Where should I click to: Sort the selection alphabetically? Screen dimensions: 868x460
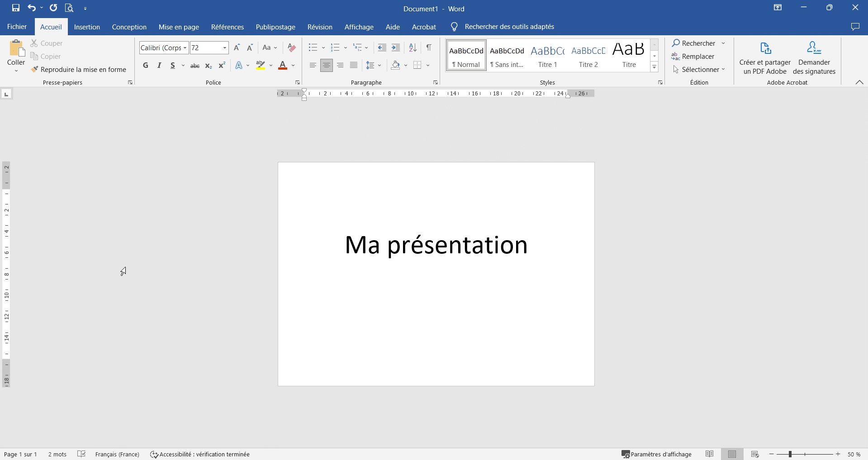[413, 47]
